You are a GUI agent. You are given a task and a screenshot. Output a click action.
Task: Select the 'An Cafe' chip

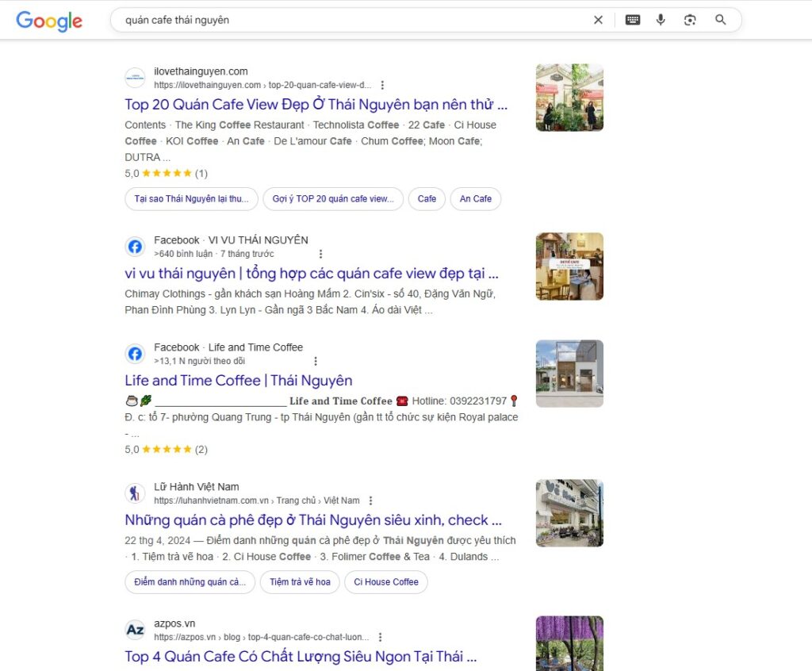(476, 199)
